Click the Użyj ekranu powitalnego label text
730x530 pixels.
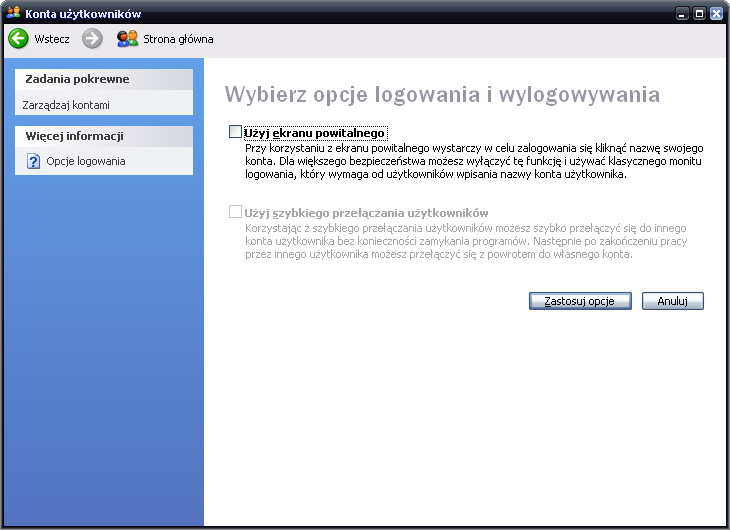pyautogui.click(x=315, y=133)
